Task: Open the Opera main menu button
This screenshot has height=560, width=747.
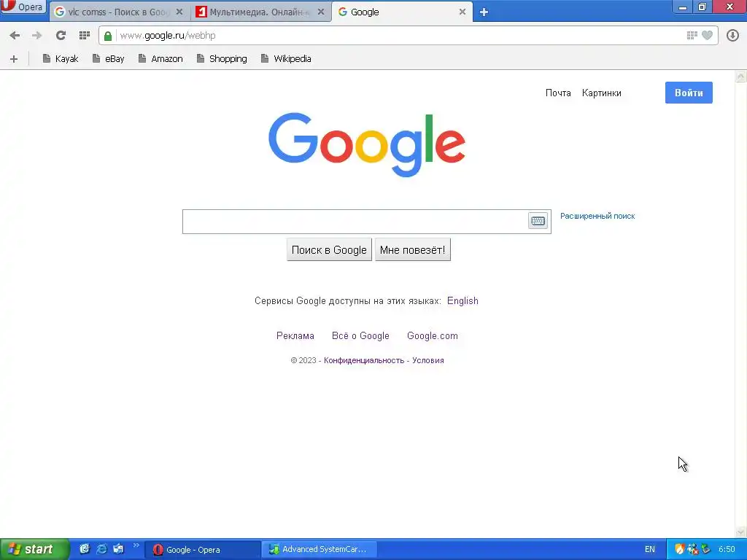Action: click(23, 7)
